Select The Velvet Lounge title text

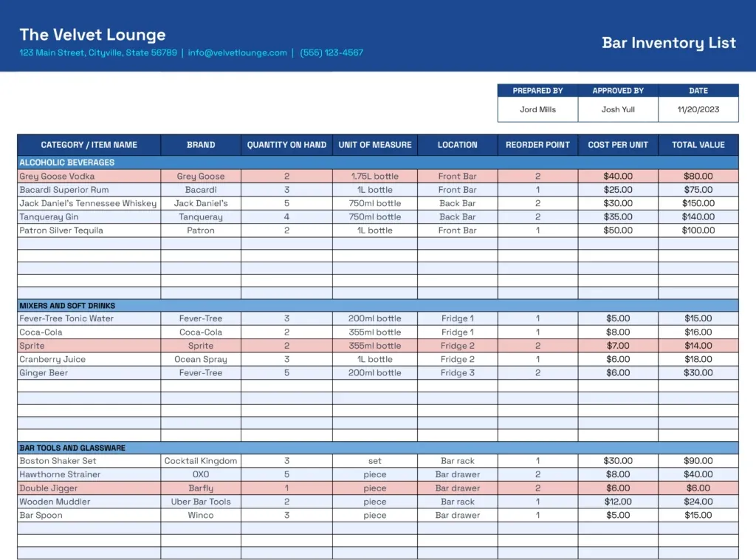[92, 35]
